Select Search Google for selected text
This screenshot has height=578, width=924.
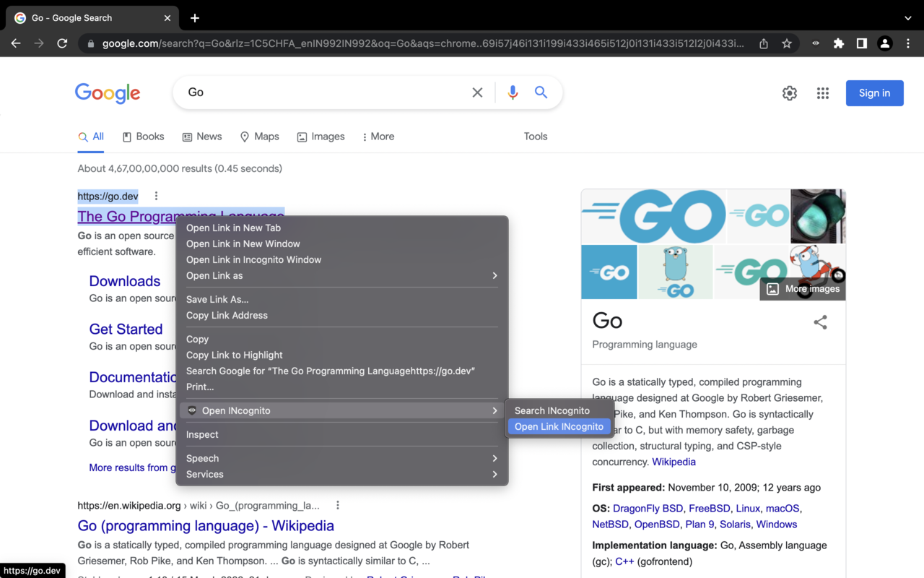click(x=342, y=371)
